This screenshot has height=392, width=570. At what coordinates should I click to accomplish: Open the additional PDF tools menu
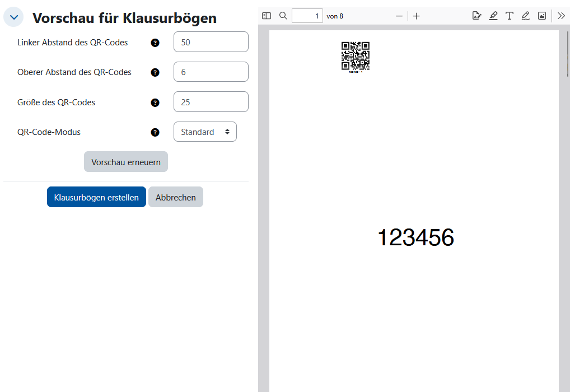pos(560,16)
